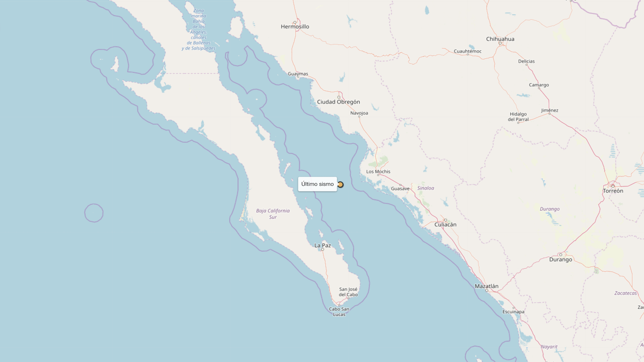The height and width of the screenshot is (362, 644).
Task: Click the Culiacán city marker circle
Action: click(x=445, y=220)
